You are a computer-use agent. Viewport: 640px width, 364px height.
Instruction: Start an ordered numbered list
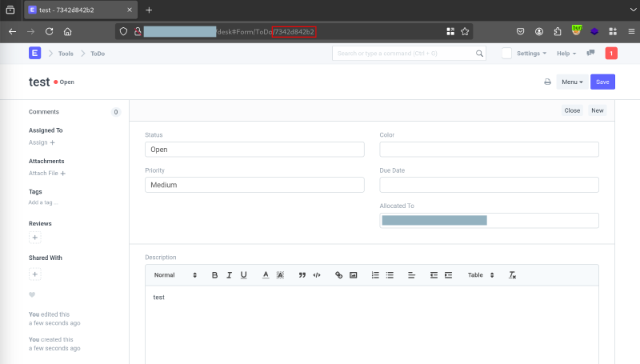(x=375, y=275)
